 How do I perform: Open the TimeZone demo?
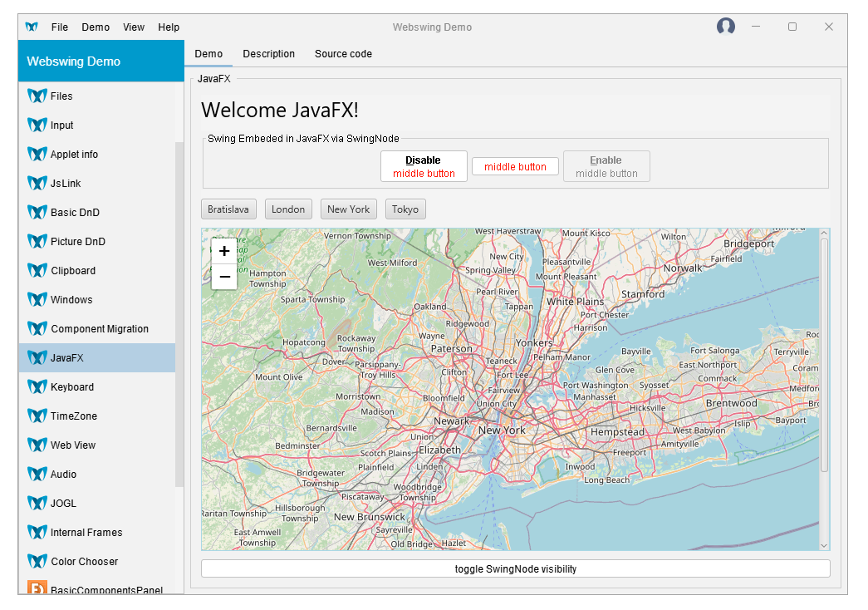point(97,416)
